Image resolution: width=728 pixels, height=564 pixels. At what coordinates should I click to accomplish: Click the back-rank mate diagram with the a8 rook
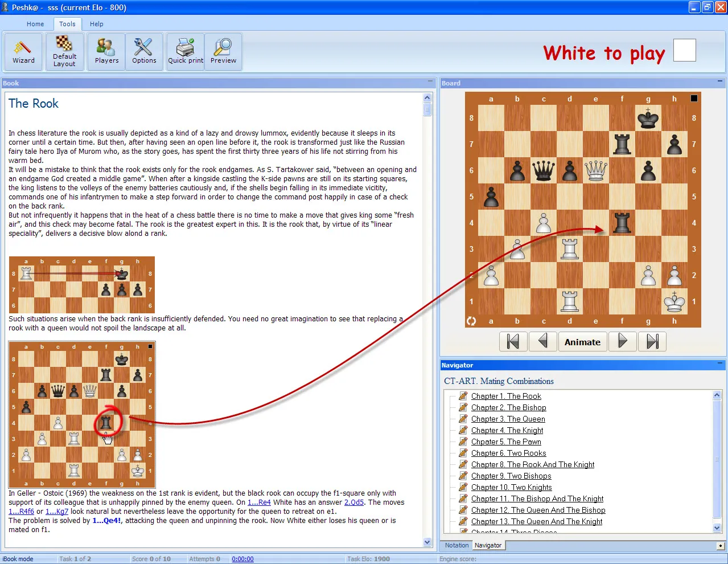click(82, 285)
